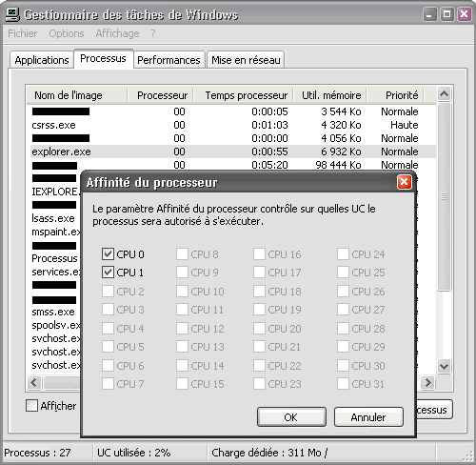Click the 98 444 Ko memory value
The height and width of the screenshot is (465, 476).
coord(338,165)
